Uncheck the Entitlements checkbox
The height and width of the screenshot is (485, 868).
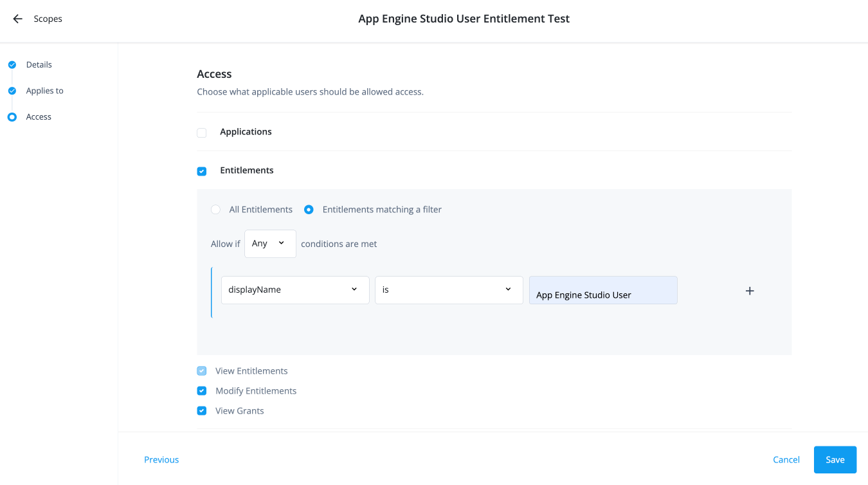coord(202,171)
